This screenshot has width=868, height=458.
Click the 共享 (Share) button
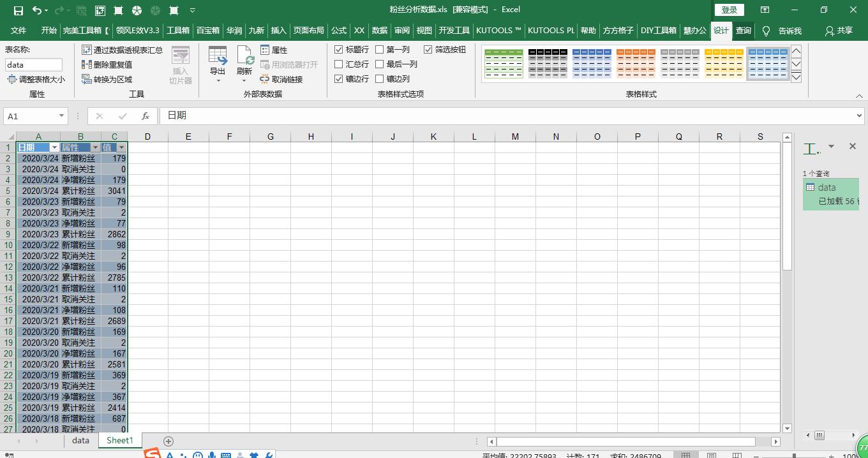click(839, 30)
